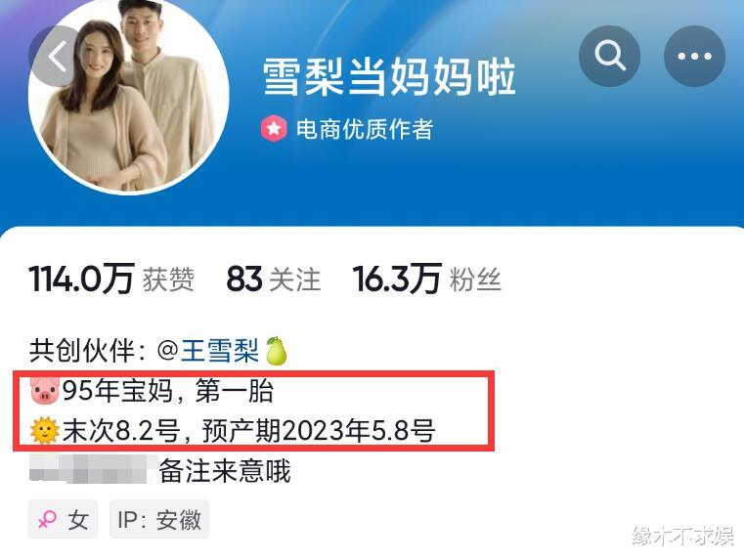Open the 83 关注 following list
Image resolution: width=744 pixels, height=560 pixels.
pos(274,279)
